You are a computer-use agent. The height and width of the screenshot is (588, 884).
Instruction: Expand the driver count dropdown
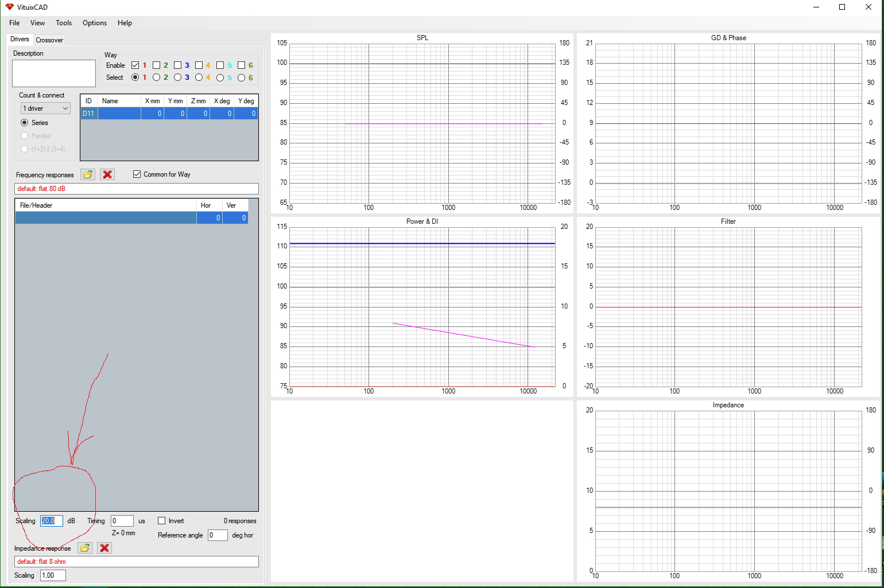coord(46,108)
